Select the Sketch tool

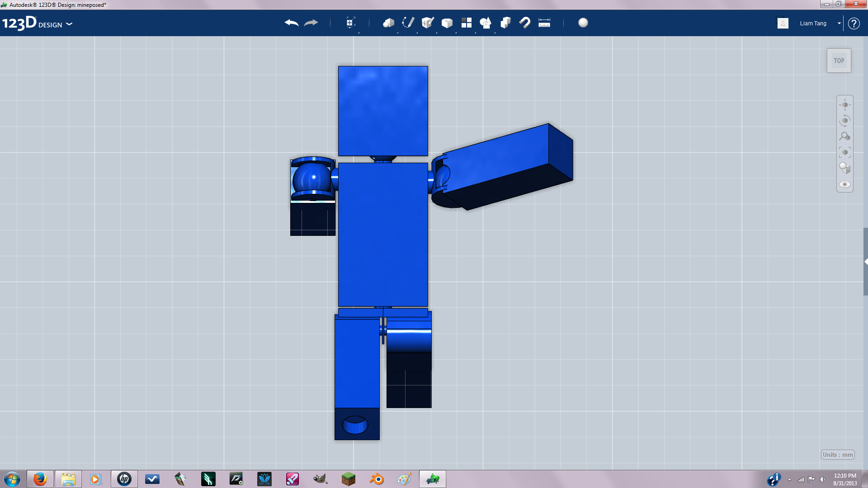point(407,23)
